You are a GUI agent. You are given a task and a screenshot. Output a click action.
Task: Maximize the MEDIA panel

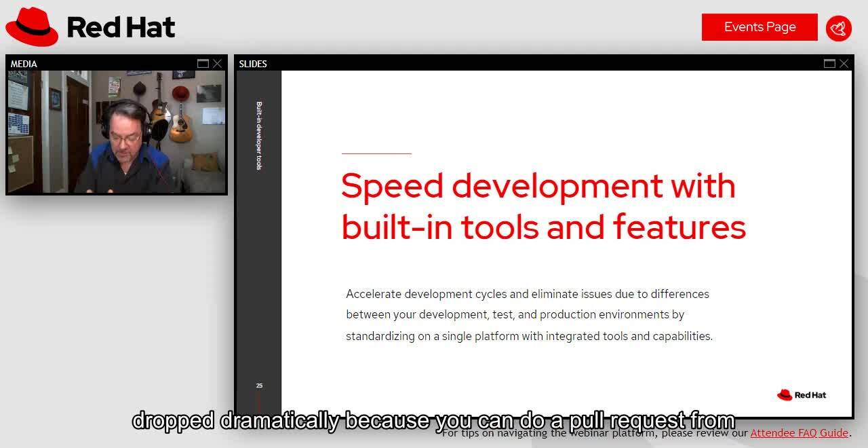[203, 64]
